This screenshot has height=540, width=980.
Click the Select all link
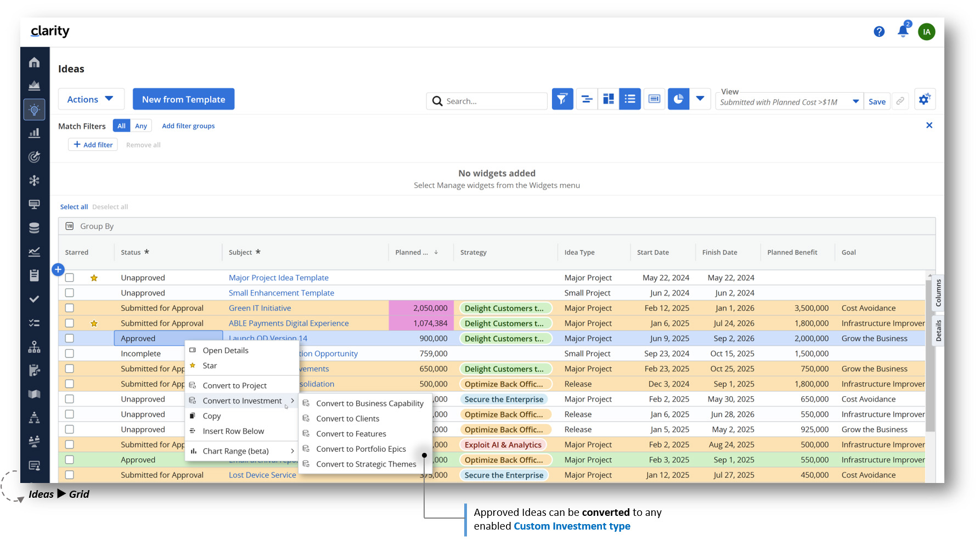click(74, 207)
